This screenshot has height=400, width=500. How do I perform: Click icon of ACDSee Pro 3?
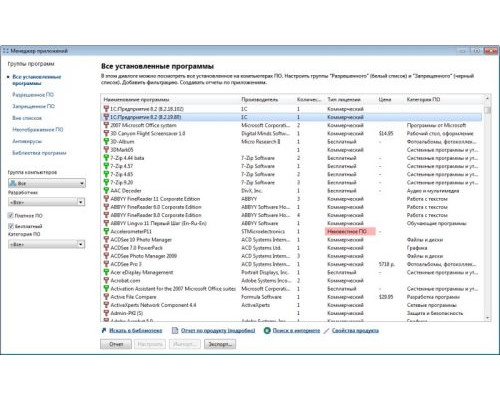point(106,264)
